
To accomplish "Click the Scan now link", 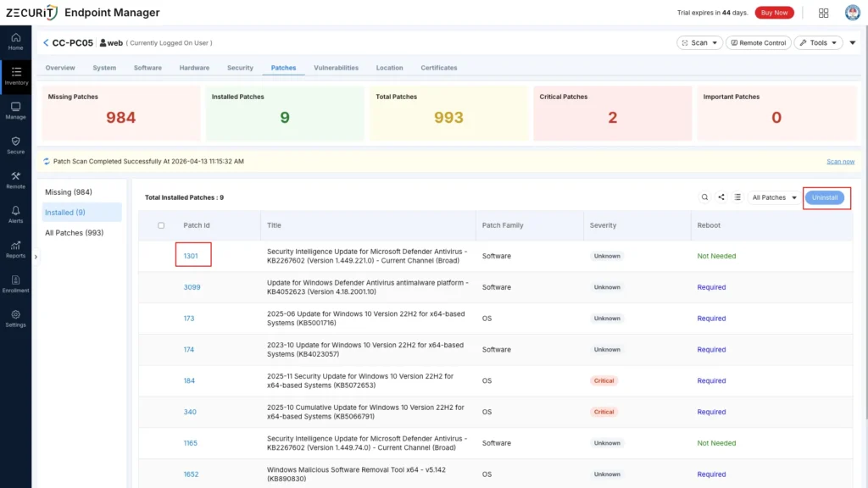I will (x=840, y=162).
